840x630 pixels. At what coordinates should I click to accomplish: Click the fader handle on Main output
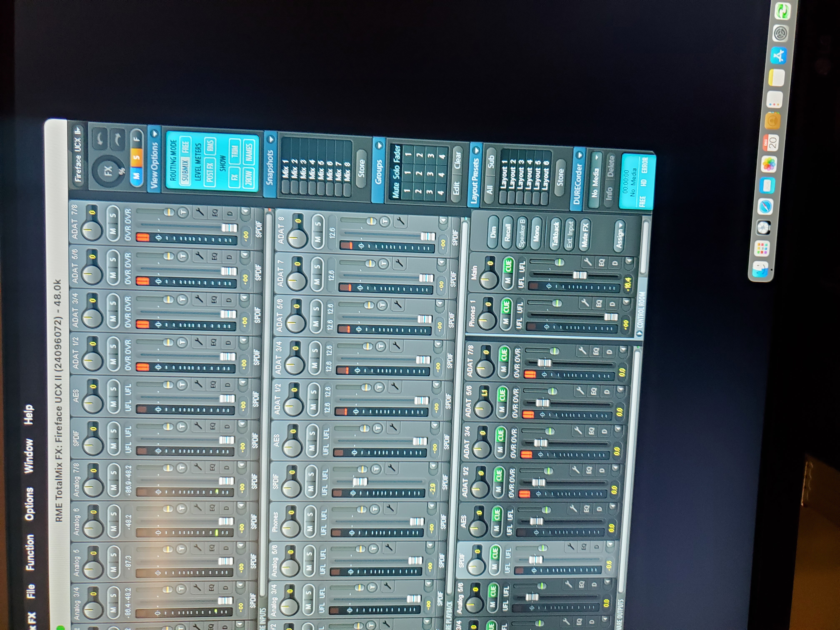pos(580,275)
